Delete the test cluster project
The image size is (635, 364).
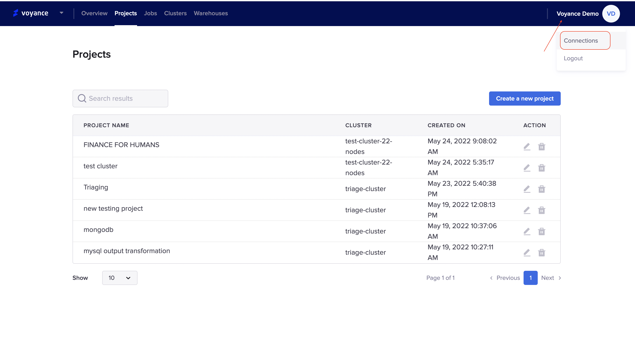[542, 168]
